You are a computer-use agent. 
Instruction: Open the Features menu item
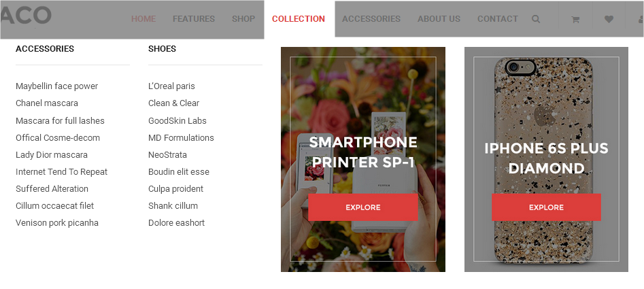(193, 19)
